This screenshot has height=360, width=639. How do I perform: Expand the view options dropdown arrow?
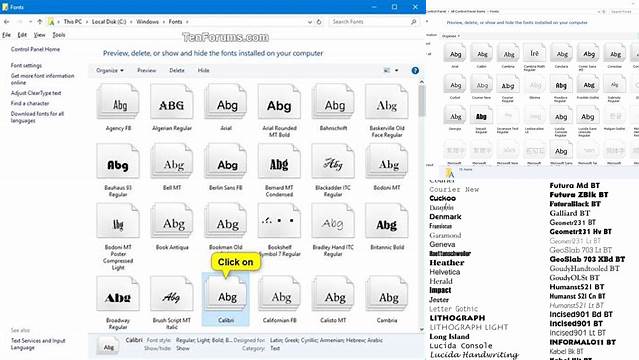(x=397, y=71)
